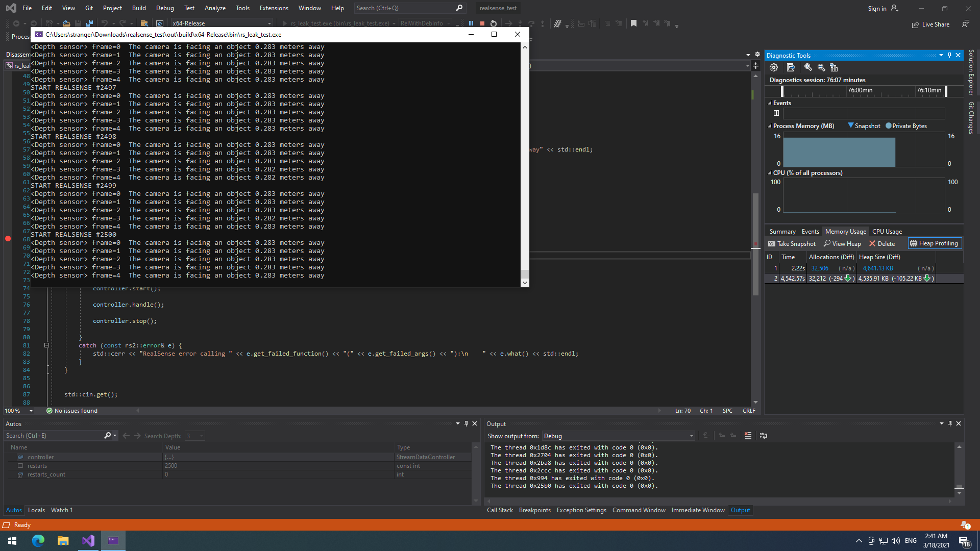This screenshot has height=551, width=980.
Task: Open Diagnostic Tools settings gear
Action: click(x=774, y=67)
